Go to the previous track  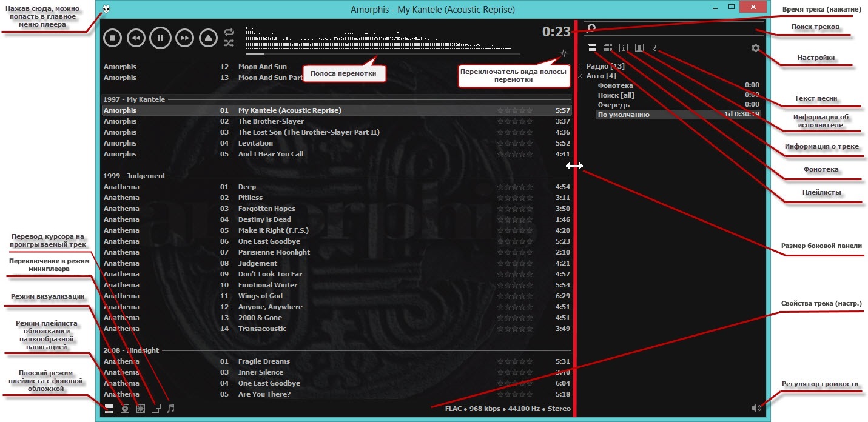point(136,38)
